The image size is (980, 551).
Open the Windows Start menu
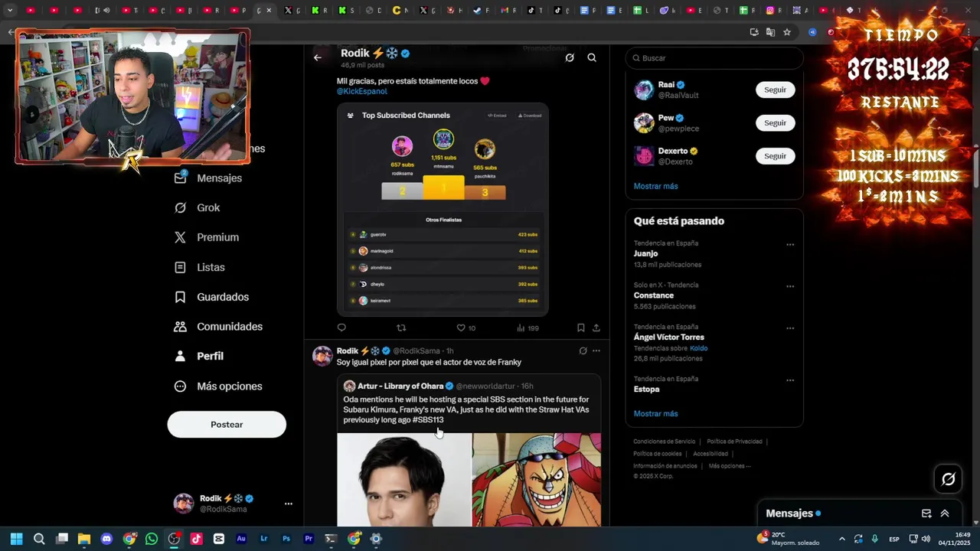(x=17, y=539)
